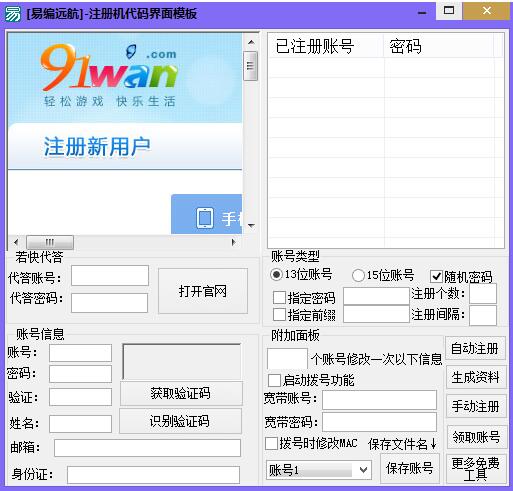Screen dimensions: 513x491
Task: Focus the 密码 field in 账号信息
Action: [x=80, y=374]
